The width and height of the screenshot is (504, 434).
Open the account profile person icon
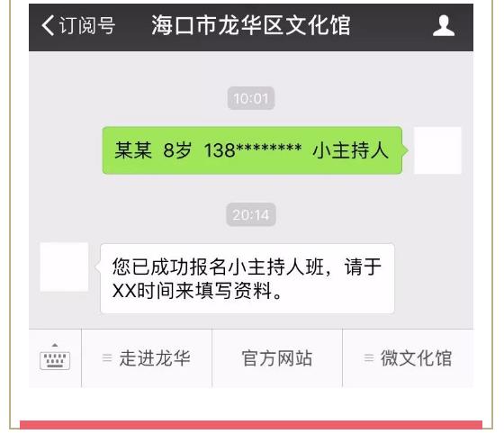[444, 26]
